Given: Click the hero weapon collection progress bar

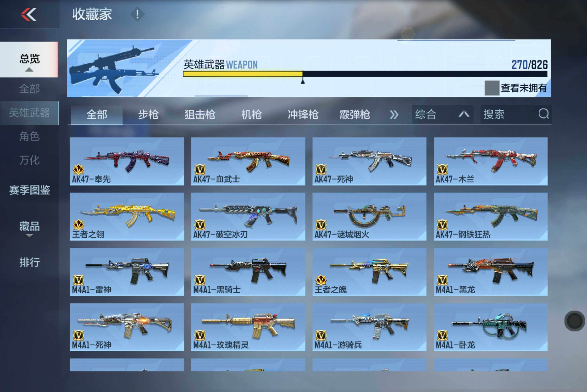Looking at the screenshot, I should tap(365, 74).
